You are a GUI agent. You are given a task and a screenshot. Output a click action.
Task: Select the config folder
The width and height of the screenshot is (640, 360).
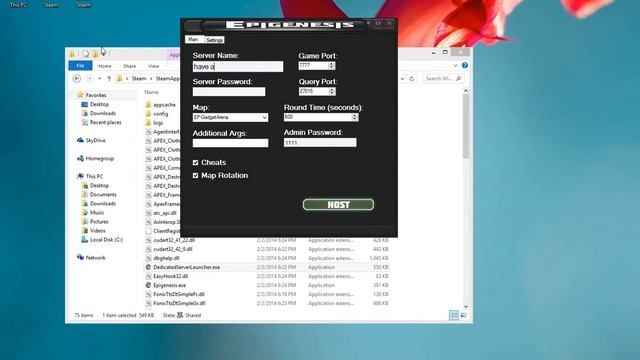click(161, 113)
